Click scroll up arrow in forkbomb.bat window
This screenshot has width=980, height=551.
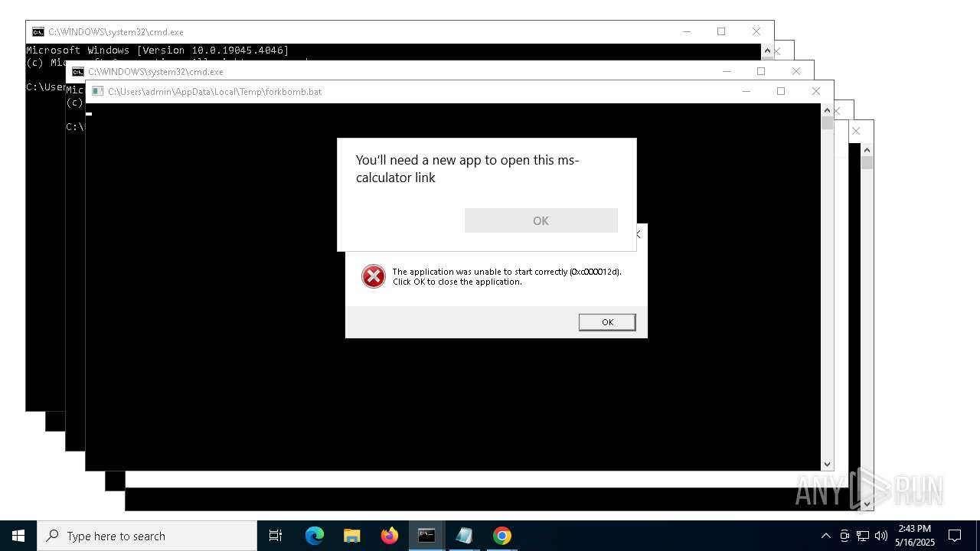[x=827, y=110]
